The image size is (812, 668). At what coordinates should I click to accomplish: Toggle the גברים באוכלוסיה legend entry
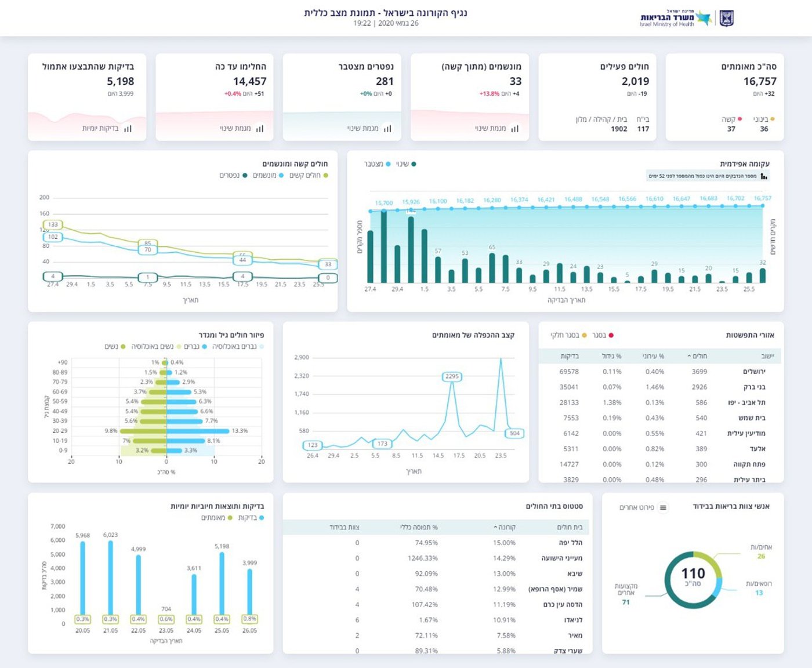point(238,347)
